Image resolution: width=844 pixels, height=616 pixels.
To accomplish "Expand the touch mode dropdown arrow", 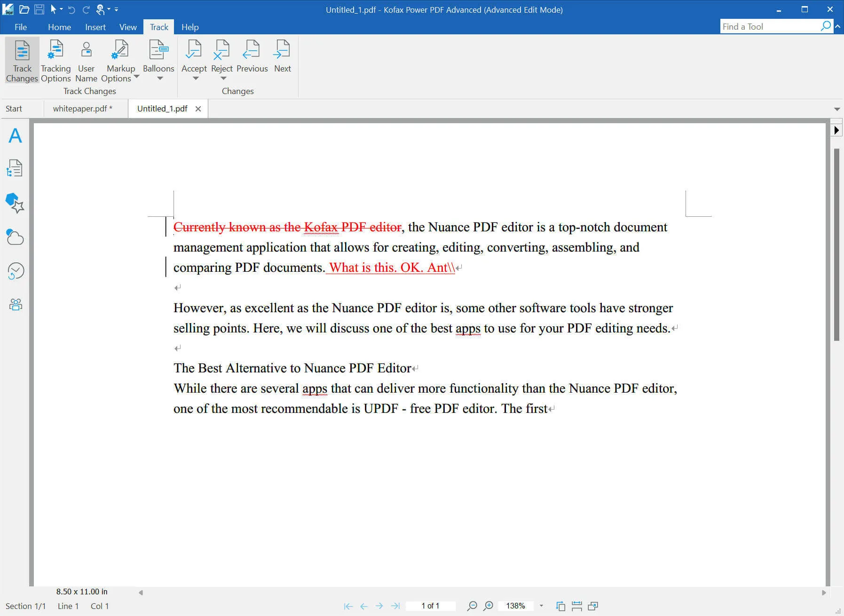I will [x=109, y=9].
